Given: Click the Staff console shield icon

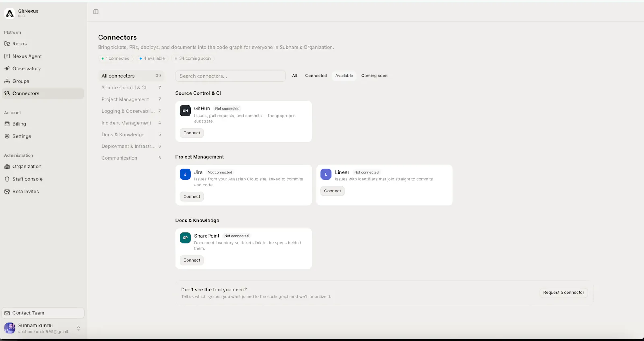Looking at the screenshot, I should click(7, 179).
